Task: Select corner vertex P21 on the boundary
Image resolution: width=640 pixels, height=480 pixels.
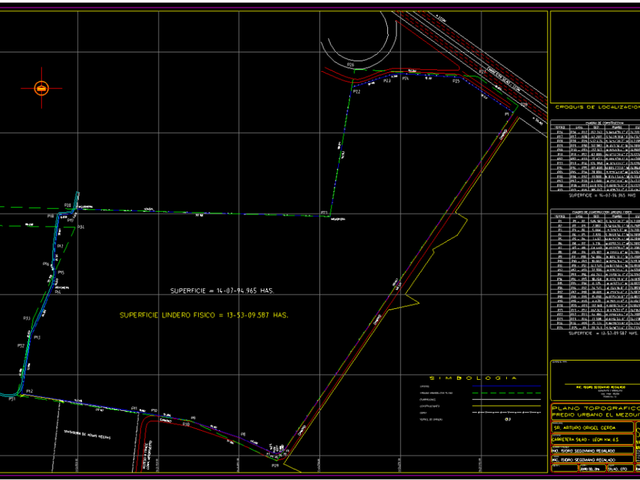Action: 324,213
